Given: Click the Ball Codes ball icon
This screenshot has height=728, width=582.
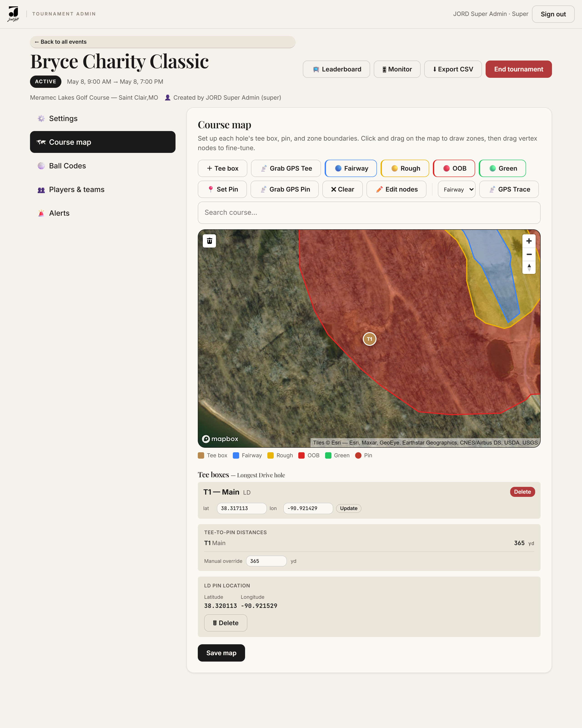Looking at the screenshot, I should pos(41,166).
